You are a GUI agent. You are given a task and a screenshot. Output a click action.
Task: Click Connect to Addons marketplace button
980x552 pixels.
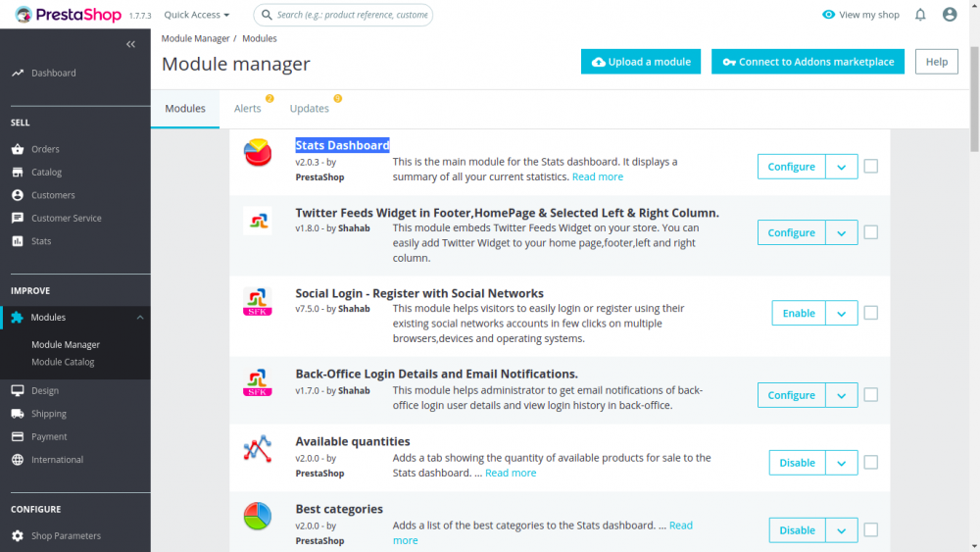808,61
